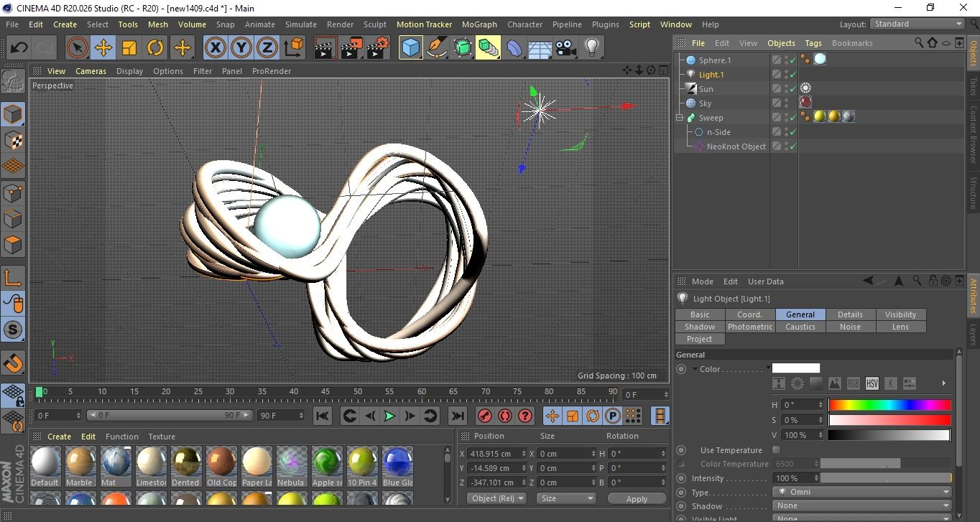Viewport: 980px width, 522px height.
Task: Click the Camera object icon
Action: click(x=565, y=48)
